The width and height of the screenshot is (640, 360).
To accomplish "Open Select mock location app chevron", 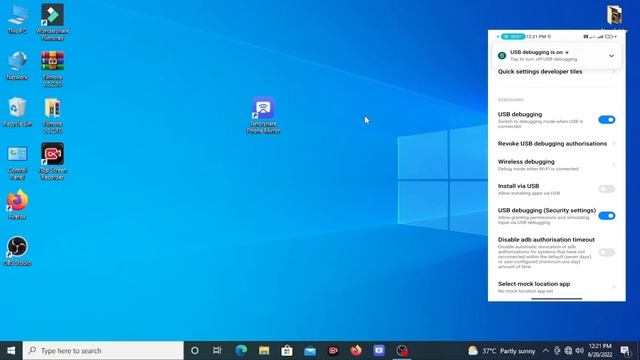I will pyautogui.click(x=614, y=287).
